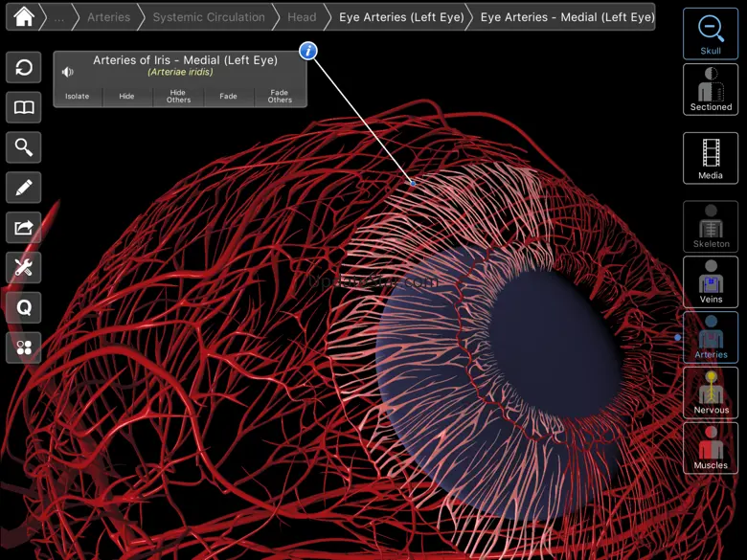This screenshot has width=747, height=560.
Task: Zoom out to Skull view
Action: pyautogui.click(x=711, y=34)
